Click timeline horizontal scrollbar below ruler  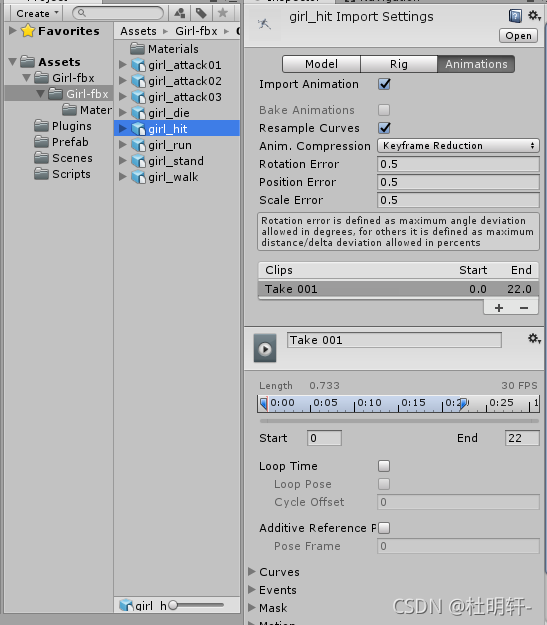[399, 421]
